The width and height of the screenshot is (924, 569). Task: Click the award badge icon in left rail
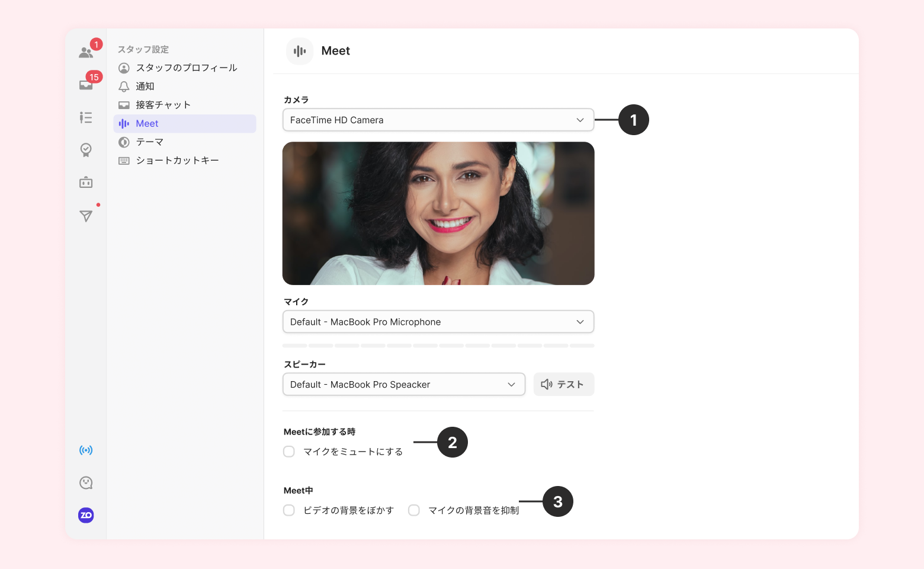[x=86, y=150]
